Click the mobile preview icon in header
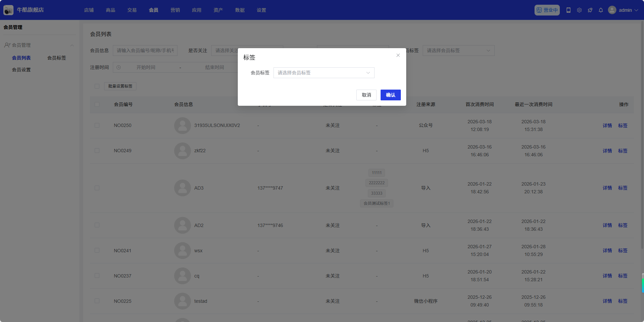The height and width of the screenshot is (322, 644). pyautogui.click(x=569, y=10)
